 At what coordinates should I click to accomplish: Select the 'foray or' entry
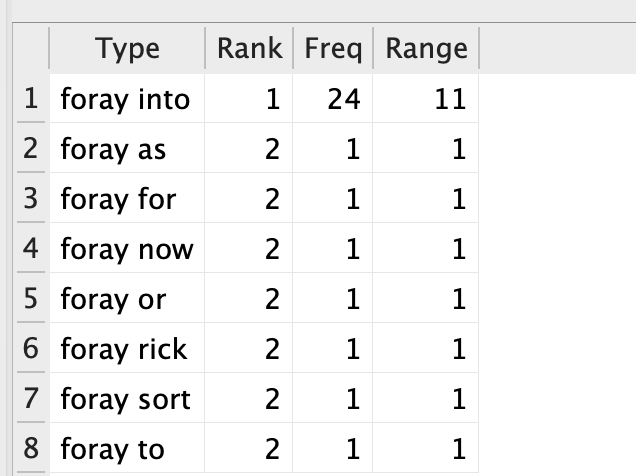click(113, 299)
